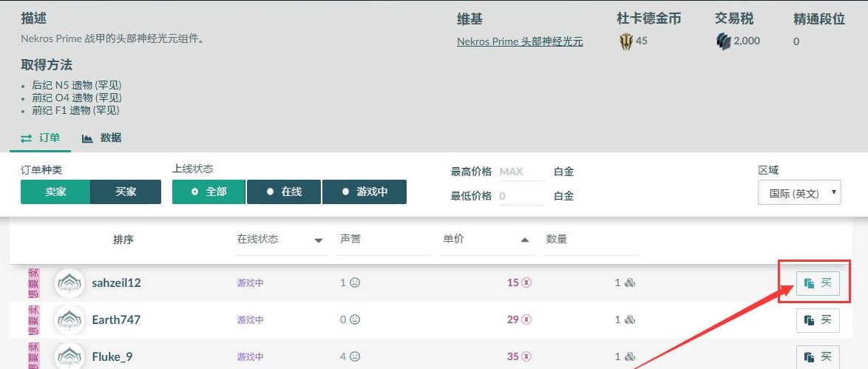Select the 在线 status filter
This screenshot has width=868, height=369.
283,192
